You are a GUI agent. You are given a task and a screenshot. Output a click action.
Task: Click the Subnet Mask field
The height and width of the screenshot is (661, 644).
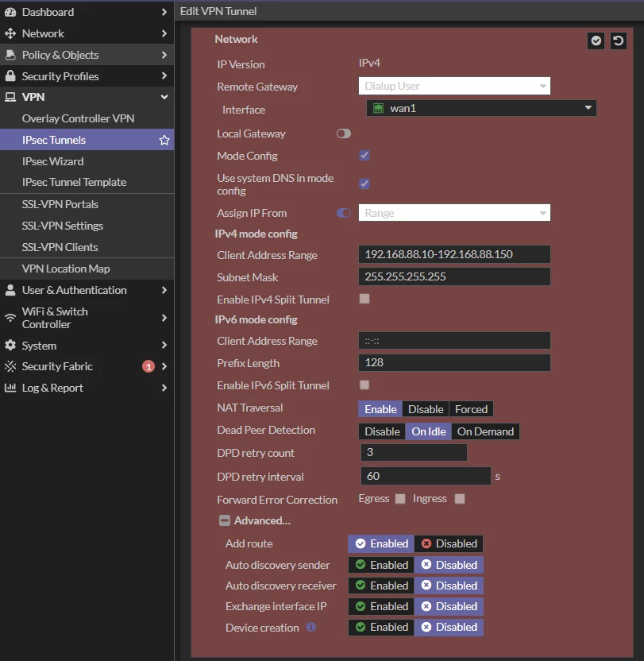pyautogui.click(x=454, y=276)
